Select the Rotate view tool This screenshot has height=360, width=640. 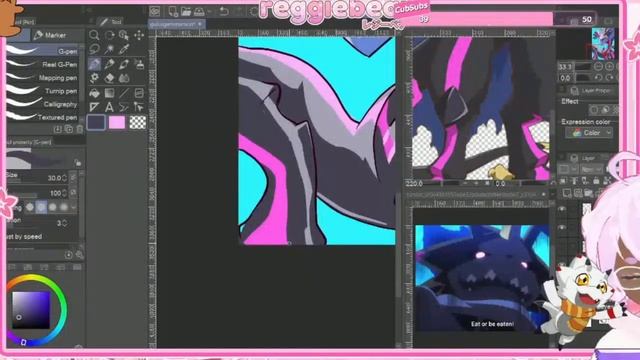(x=109, y=35)
